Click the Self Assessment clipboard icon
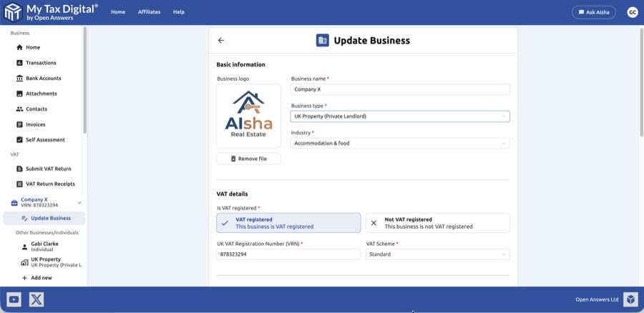This screenshot has height=313, width=644. pos(19,140)
